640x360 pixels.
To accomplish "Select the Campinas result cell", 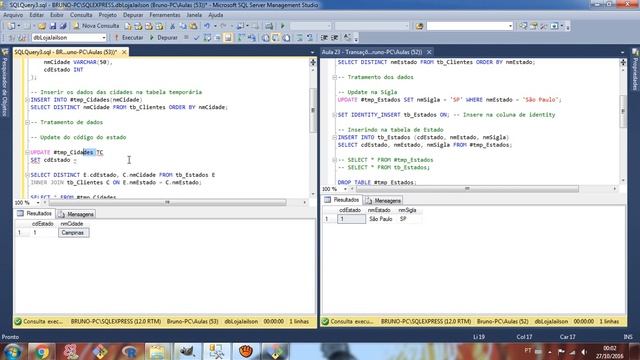I will tap(73, 233).
